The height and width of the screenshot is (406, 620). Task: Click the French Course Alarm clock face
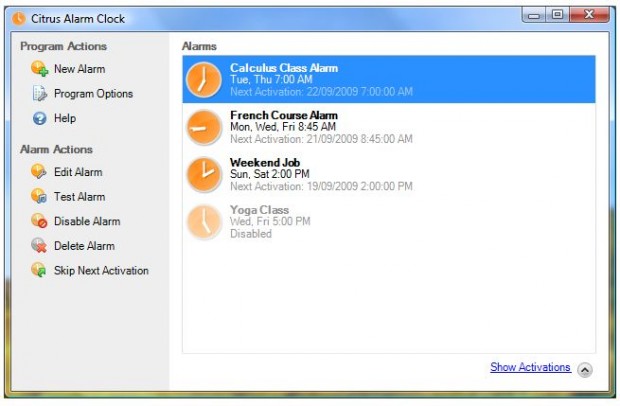pos(204,127)
